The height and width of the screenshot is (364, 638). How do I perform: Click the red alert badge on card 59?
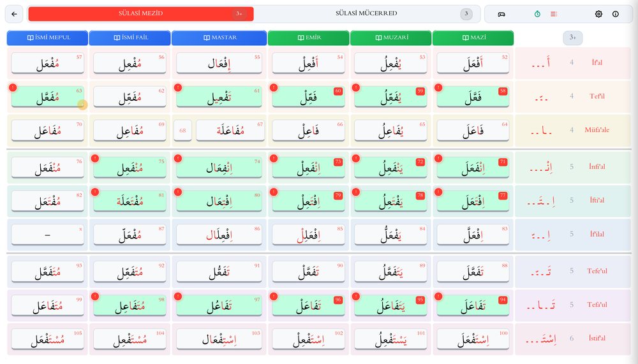coord(356,87)
